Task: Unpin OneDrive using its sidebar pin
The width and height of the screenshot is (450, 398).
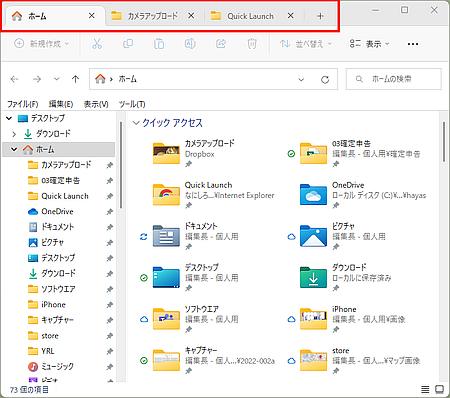Action: [110, 212]
